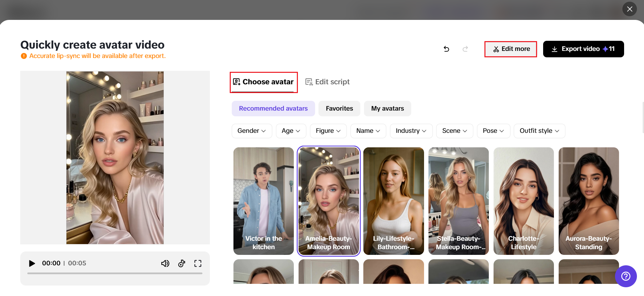Enter fullscreen preview mode

click(198, 263)
